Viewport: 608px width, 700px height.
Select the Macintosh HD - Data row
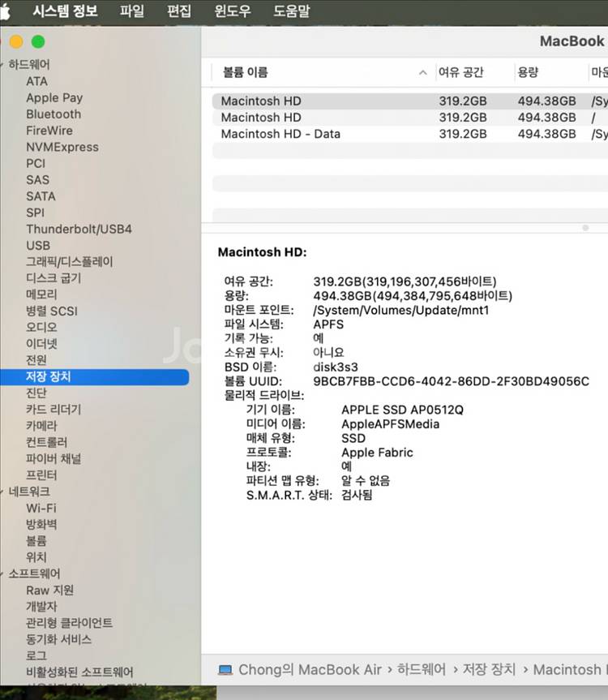pyautogui.click(x=410, y=134)
